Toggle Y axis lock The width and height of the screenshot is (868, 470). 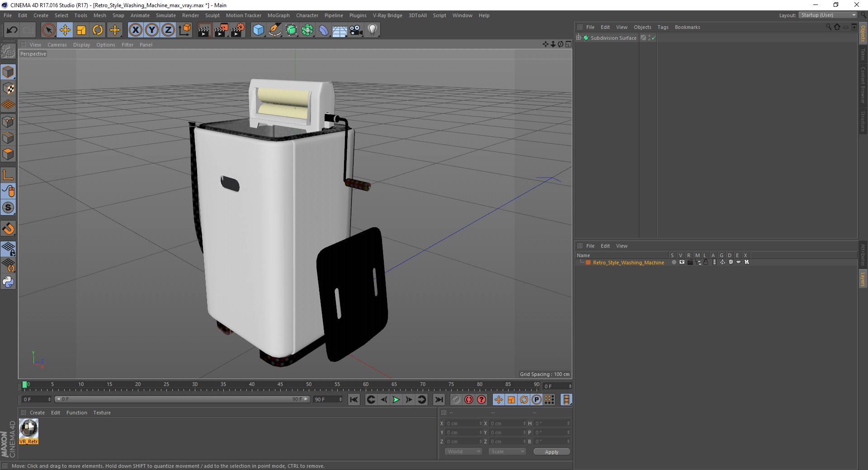click(151, 30)
